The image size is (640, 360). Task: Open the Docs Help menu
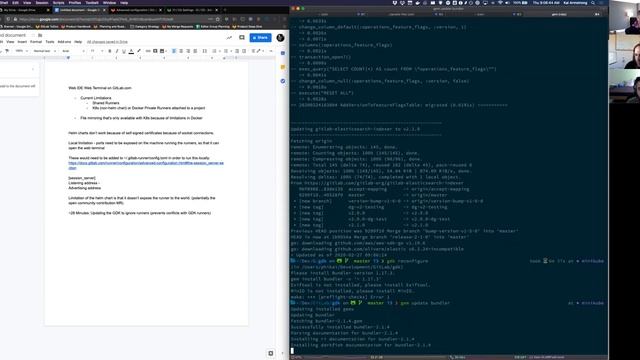pyautogui.click(x=78, y=42)
